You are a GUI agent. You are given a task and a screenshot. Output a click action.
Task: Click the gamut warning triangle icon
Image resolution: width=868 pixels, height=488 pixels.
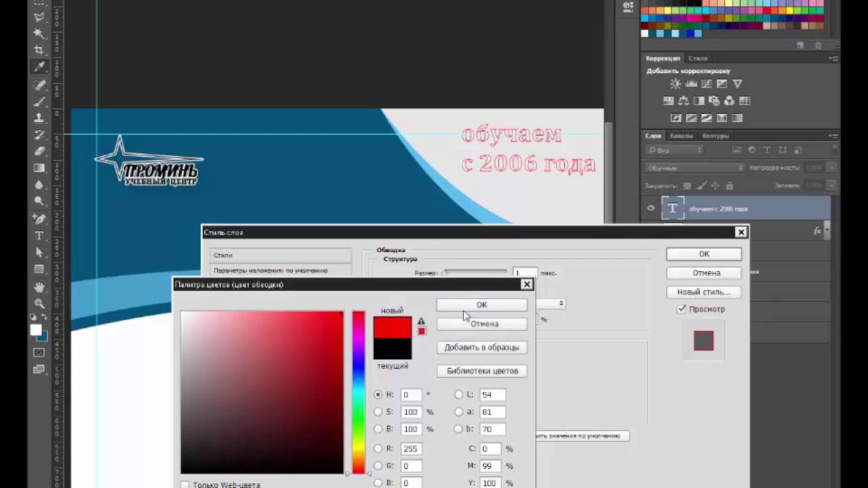click(421, 321)
